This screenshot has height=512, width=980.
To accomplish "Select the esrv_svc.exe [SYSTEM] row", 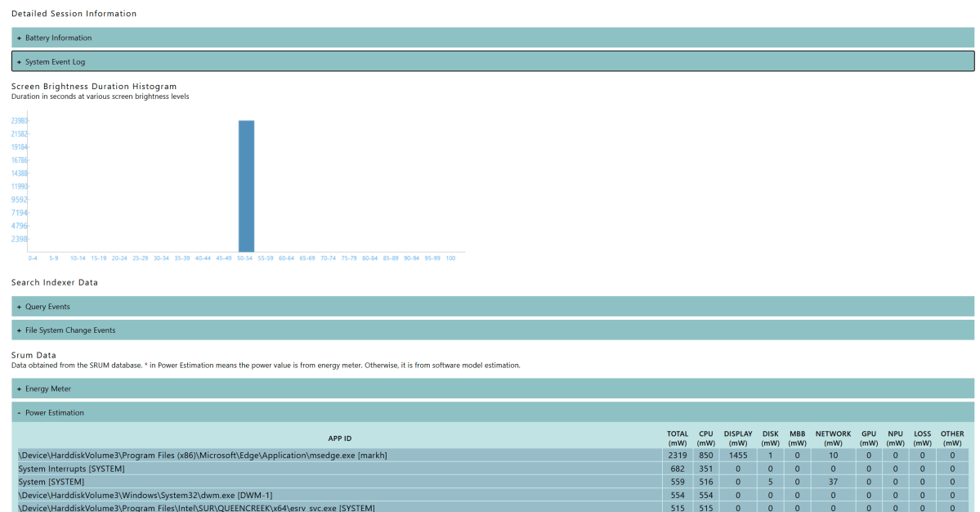I will pos(493,507).
